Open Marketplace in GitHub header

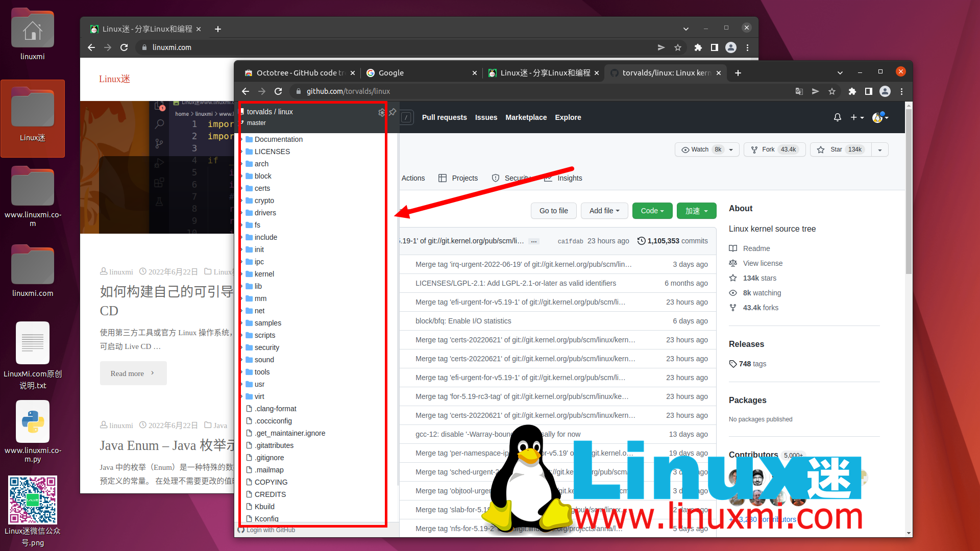point(526,117)
